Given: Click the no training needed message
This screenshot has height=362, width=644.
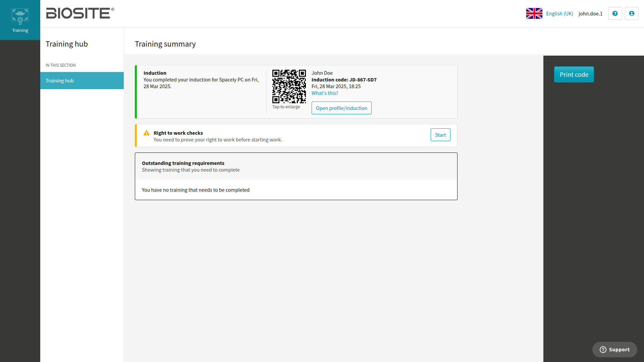Looking at the screenshot, I should click(196, 190).
